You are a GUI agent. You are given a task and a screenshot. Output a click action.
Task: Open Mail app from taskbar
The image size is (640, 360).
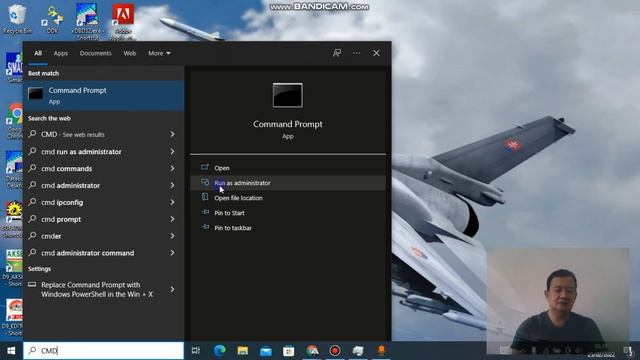tap(266, 351)
